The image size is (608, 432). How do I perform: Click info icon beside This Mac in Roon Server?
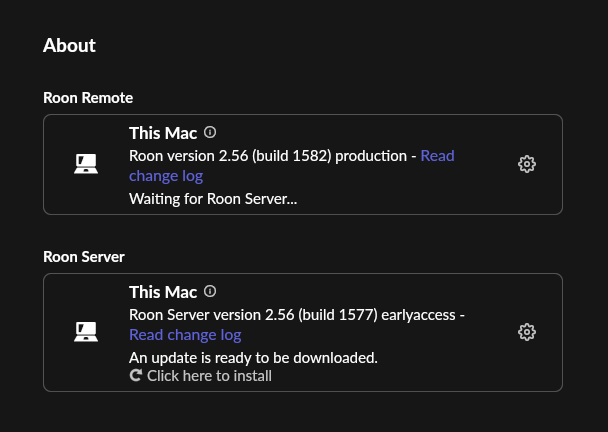pyautogui.click(x=210, y=291)
